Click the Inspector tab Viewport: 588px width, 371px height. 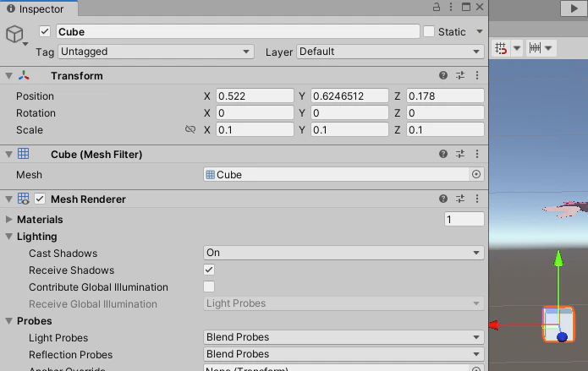39,8
